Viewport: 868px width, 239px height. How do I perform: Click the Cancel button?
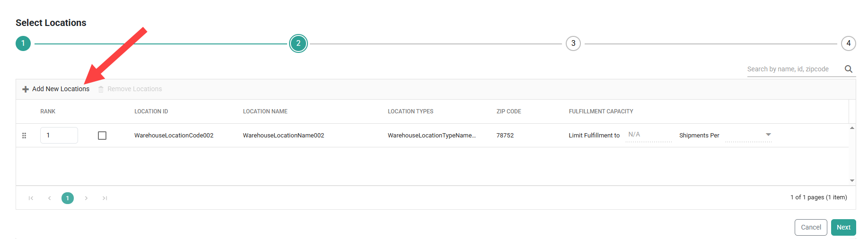click(811, 227)
